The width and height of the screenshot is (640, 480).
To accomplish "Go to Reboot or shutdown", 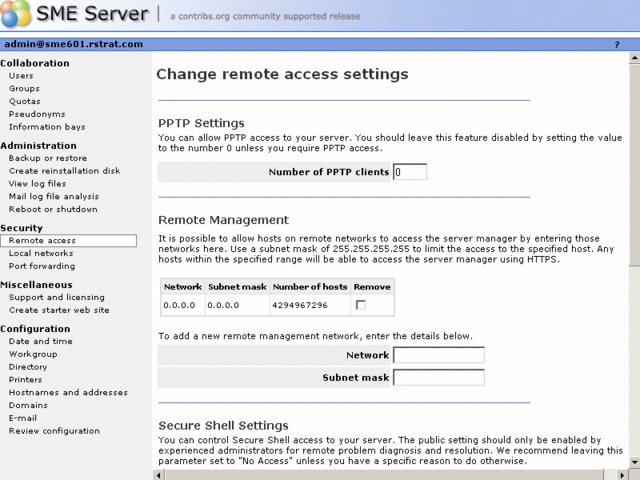I will [53, 209].
